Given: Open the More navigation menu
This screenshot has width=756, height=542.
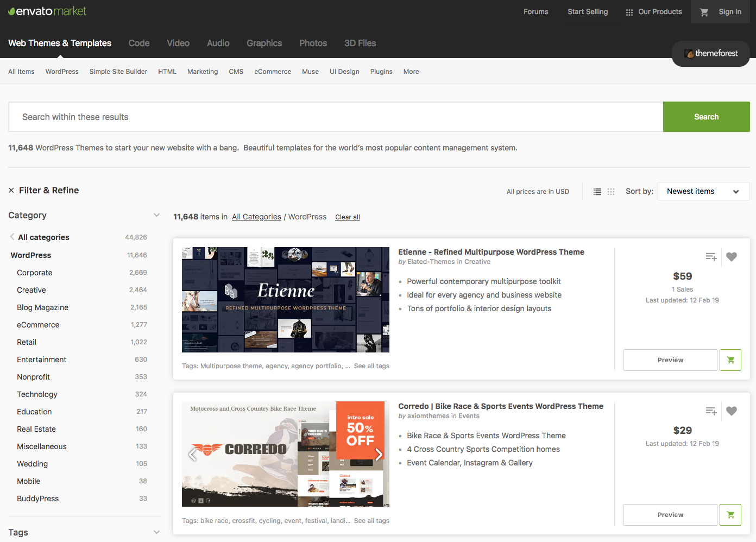Looking at the screenshot, I should pos(411,72).
